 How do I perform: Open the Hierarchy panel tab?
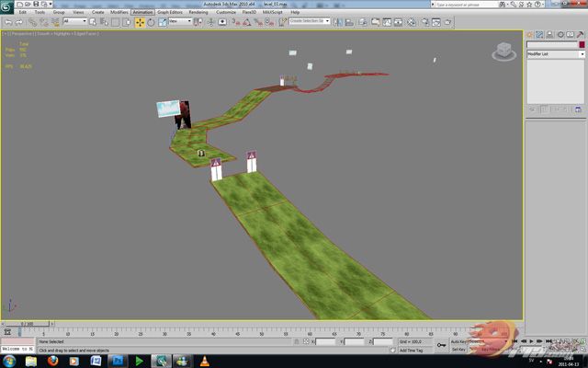pos(550,34)
